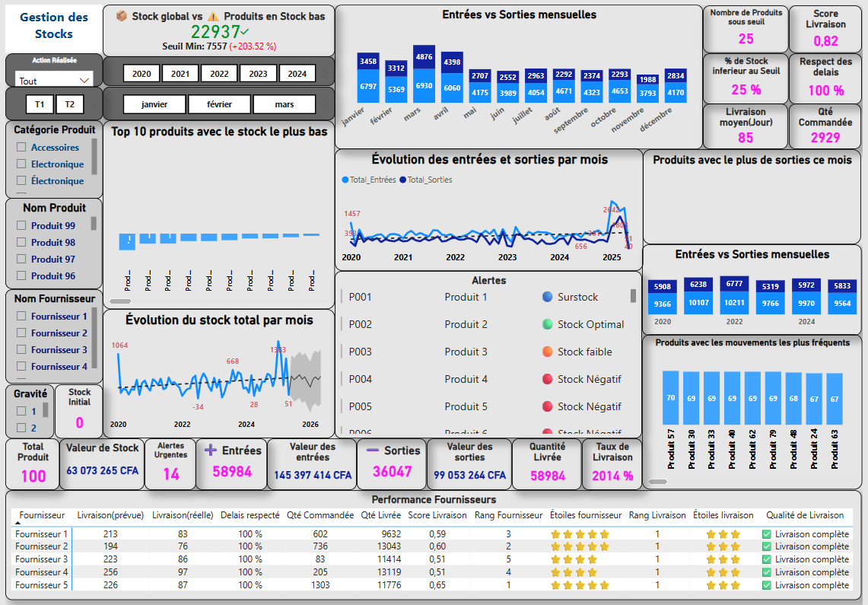Sort table by Score Livraison column header
This screenshot has width=868, height=605.
(x=436, y=515)
